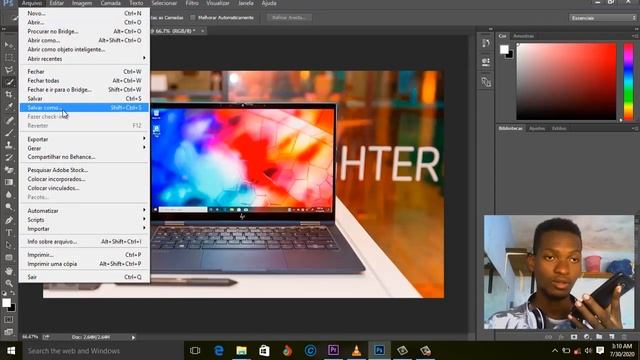Screen dimensions: 640x360
Task: Click the swap foreground/background colors icon
Action: 13,293
